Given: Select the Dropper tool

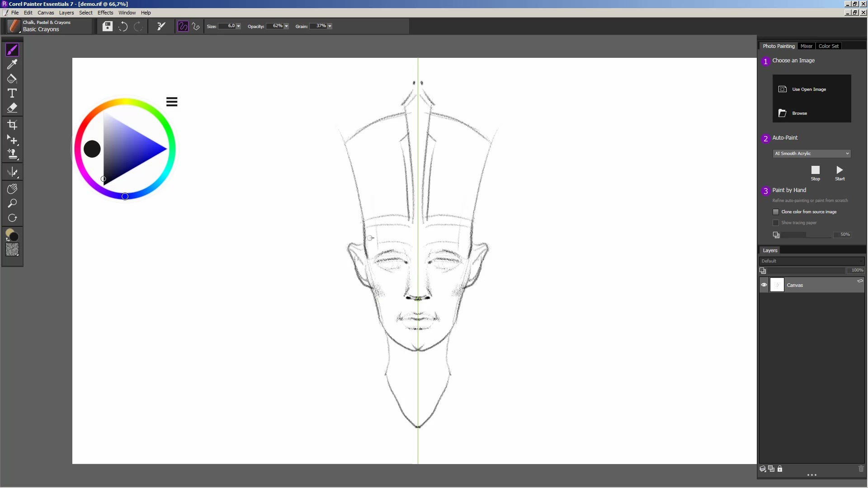Looking at the screenshot, I should (x=12, y=64).
